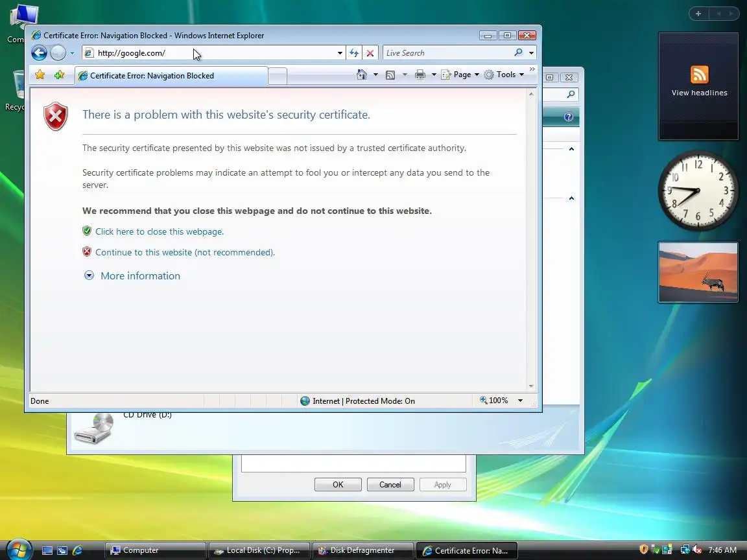The height and width of the screenshot is (560, 747).
Task: Switch to Local Disk (C:) Properties taskbar button
Action: coord(259,550)
